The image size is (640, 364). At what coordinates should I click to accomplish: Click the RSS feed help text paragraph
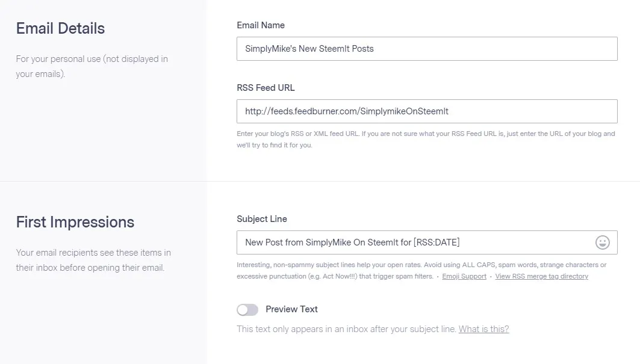[x=426, y=139]
